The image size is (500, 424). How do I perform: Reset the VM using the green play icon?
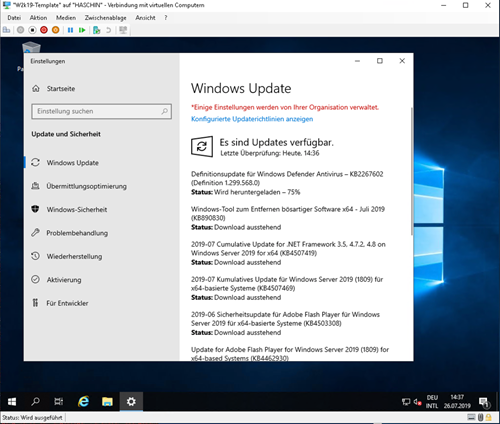point(82,30)
